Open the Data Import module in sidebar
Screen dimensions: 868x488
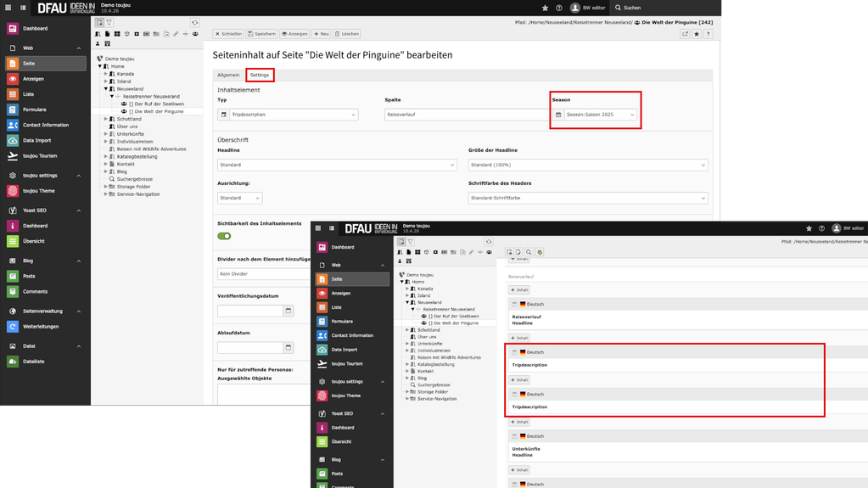pos(36,140)
